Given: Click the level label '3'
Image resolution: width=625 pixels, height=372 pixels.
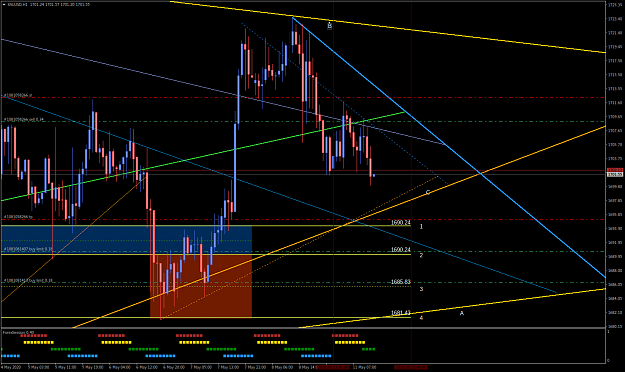Looking at the screenshot, I should click(421, 289).
